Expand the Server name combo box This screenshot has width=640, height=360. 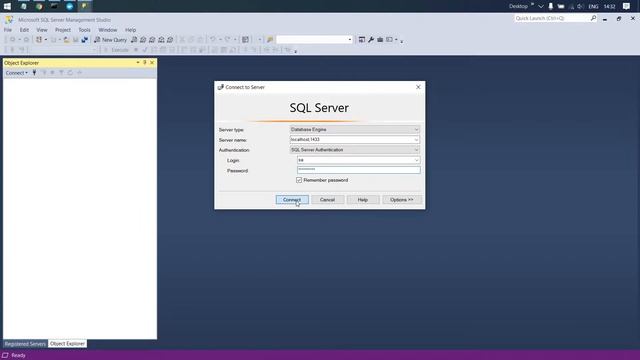[416, 140]
